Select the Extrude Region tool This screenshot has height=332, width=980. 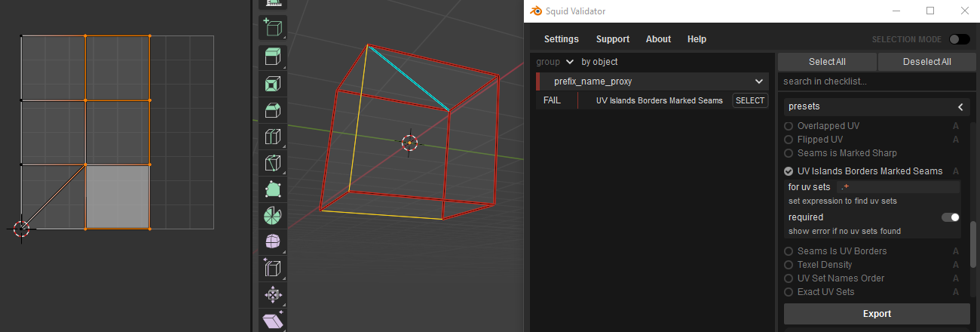[272, 57]
